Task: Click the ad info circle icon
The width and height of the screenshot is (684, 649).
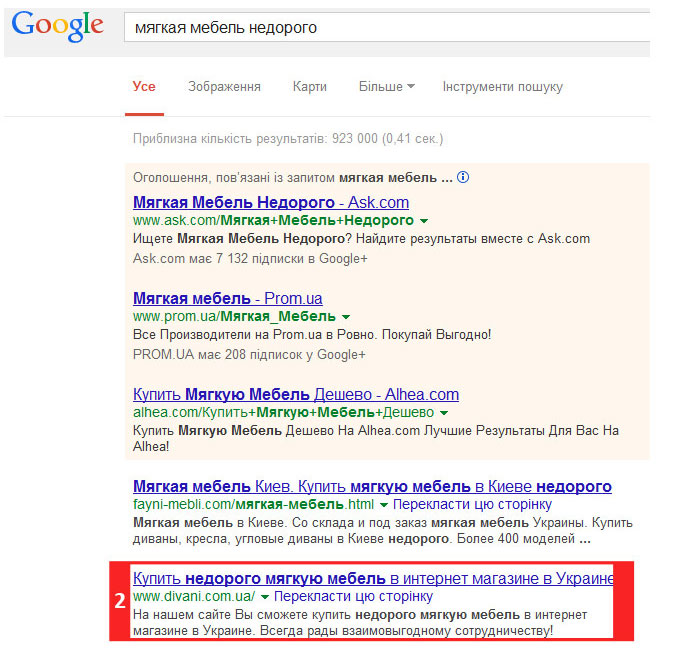Action: pyautogui.click(x=463, y=177)
